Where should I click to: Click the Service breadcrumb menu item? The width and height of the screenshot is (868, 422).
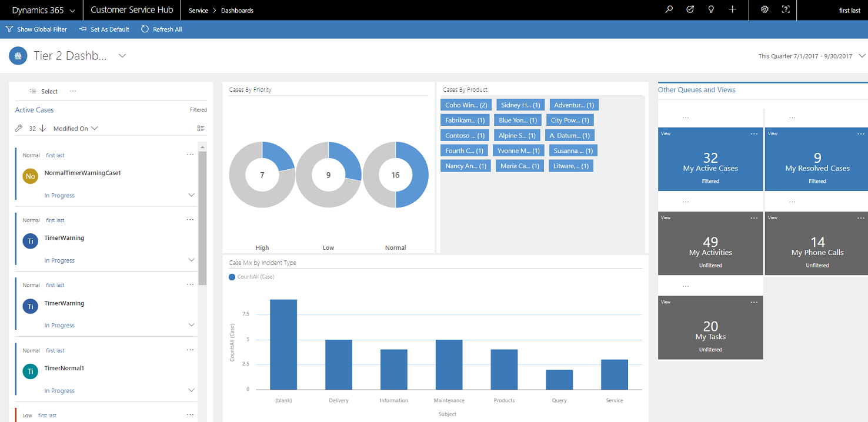click(x=198, y=10)
